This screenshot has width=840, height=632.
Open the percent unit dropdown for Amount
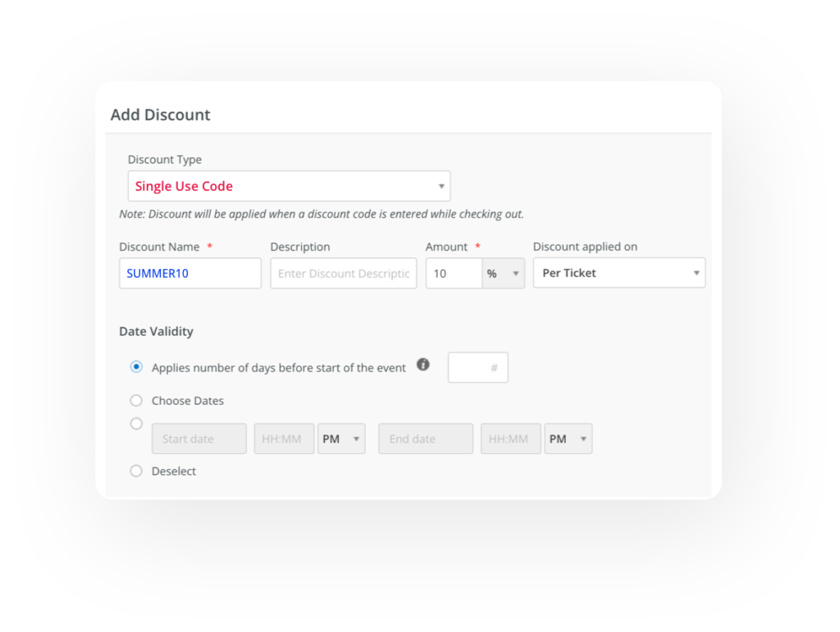tap(504, 274)
